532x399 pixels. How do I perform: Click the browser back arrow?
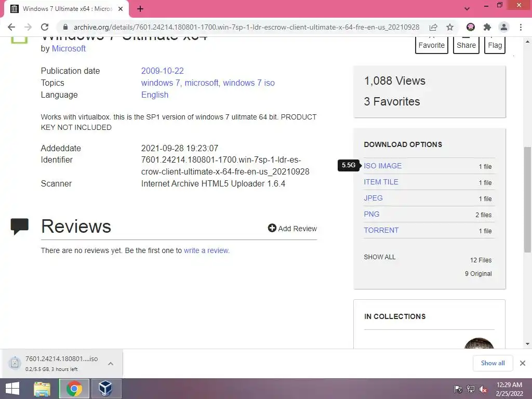coord(11,27)
